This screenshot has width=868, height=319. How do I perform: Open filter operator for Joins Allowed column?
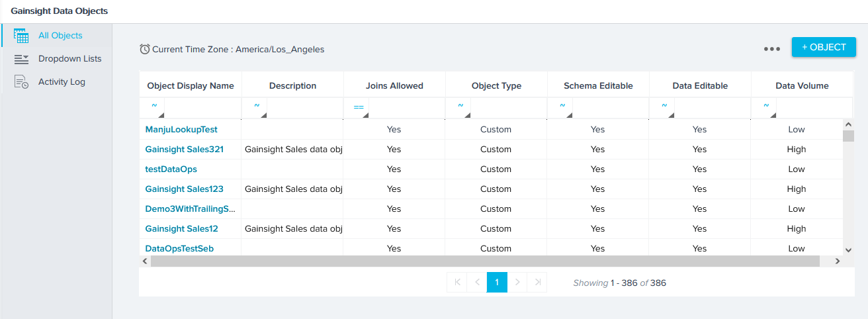tap(358, 109)
